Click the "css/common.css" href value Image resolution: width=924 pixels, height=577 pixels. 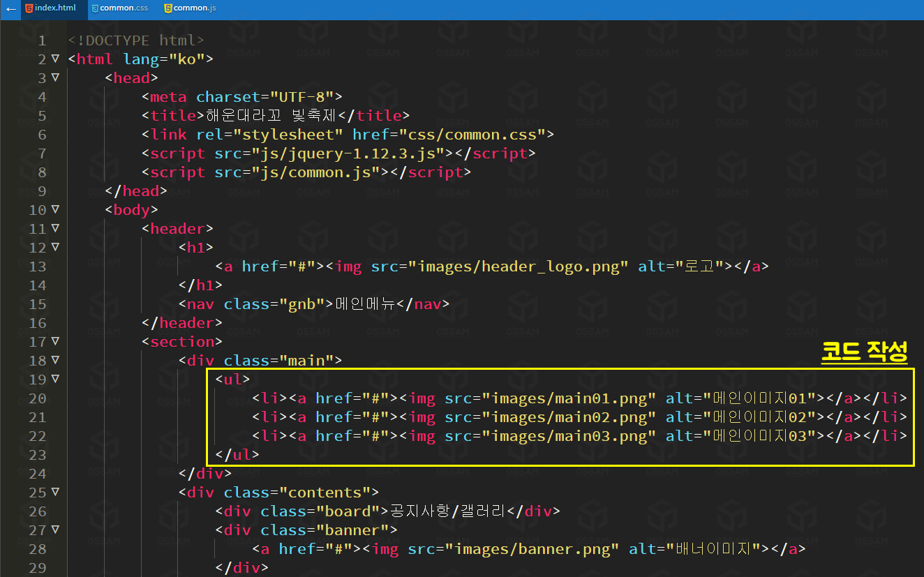point(472,135)
